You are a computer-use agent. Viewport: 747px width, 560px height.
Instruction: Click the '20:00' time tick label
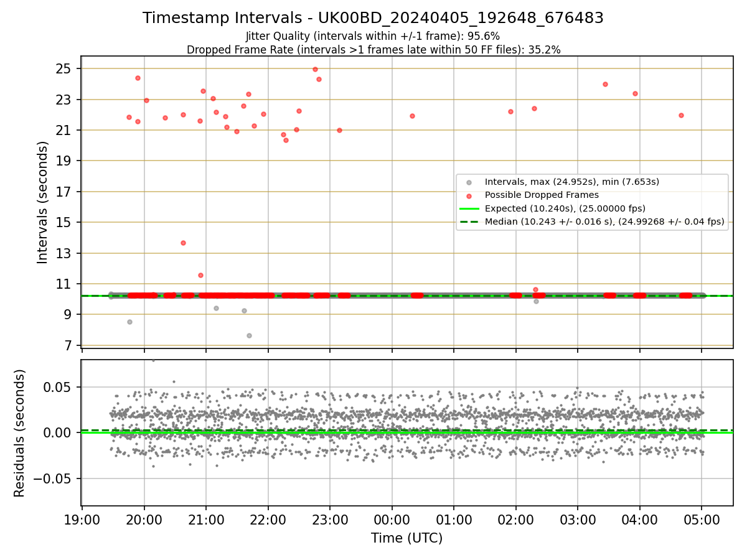(x=144, y=520)
